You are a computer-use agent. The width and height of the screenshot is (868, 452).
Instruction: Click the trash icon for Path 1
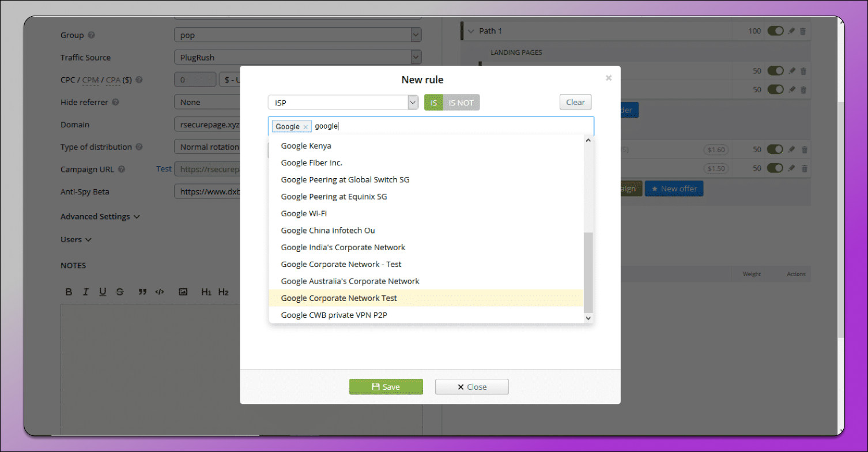click(x=803, y=31)
